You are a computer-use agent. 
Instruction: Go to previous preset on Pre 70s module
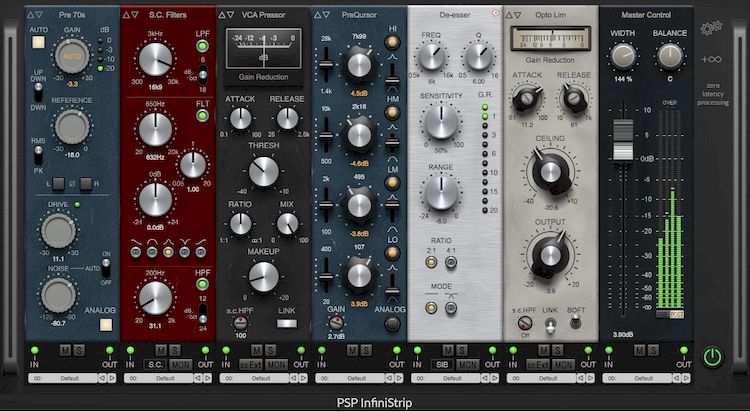tap(102, 378)
